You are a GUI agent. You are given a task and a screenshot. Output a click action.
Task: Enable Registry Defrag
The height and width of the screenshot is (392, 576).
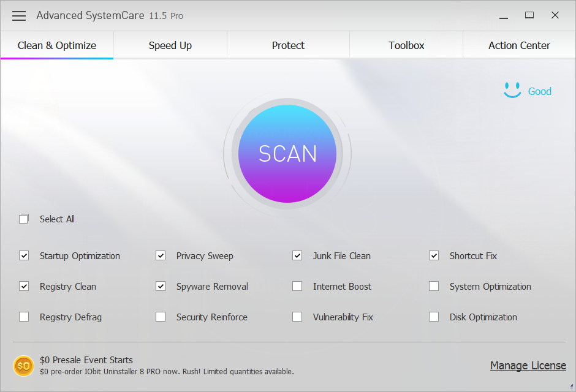[x=24, y=317]
